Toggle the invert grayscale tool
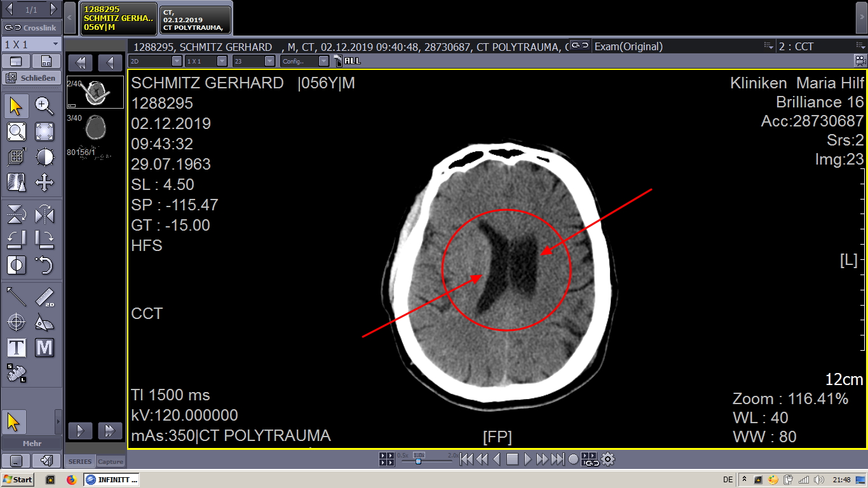The width and height of the screenshot is (868, 488). pyautogui.click(x=17, y=265)
